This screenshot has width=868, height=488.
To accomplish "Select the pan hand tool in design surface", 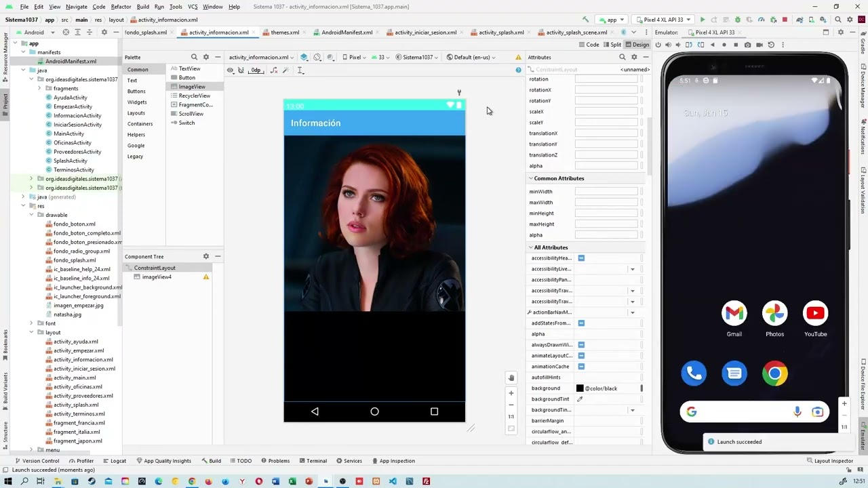I will [x=511, y=378].
